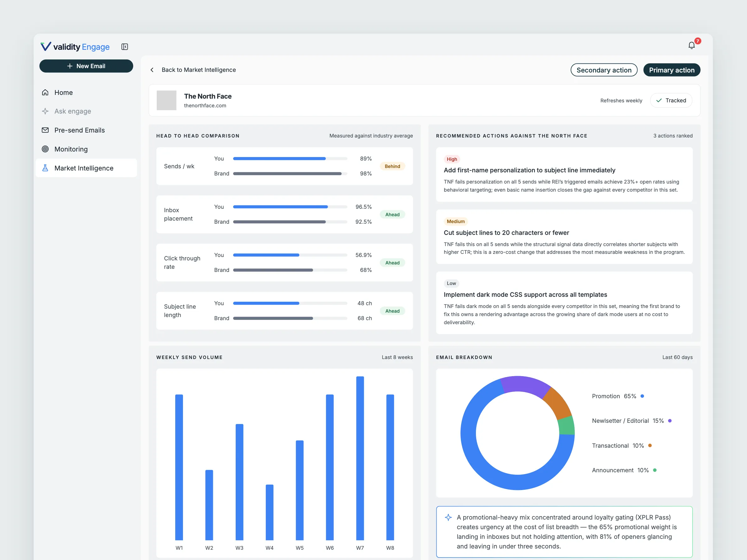
Task: Click the thenorthface.com domain text
Action: [205, 106]
